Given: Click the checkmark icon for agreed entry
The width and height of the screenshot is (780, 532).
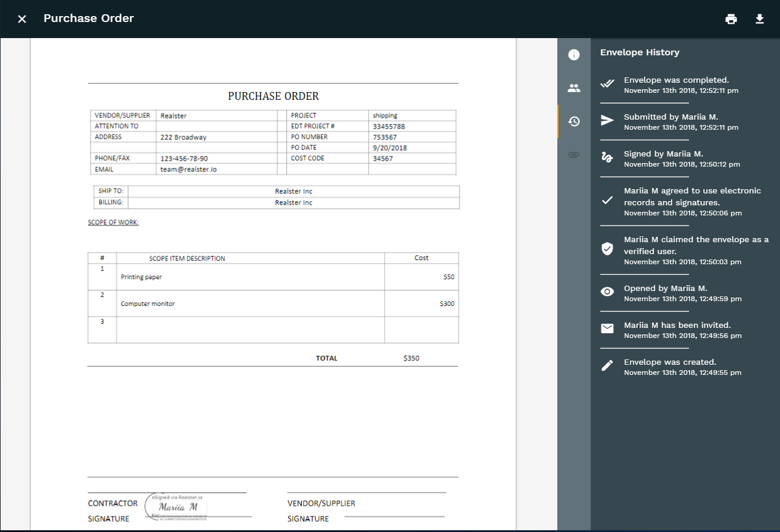Looking at the screenshot, I should click(607, 201).
